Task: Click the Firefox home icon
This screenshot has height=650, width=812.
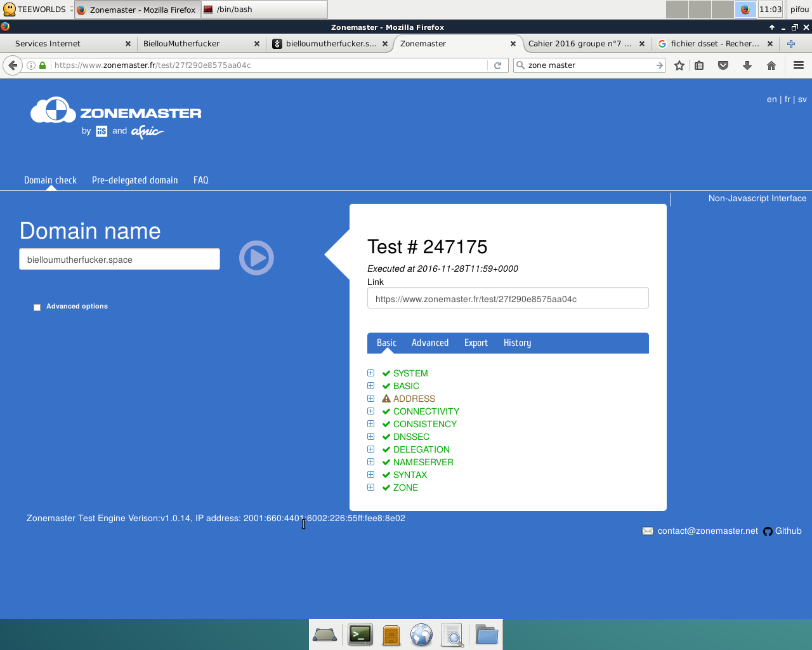Action: [x=771, y=65]
